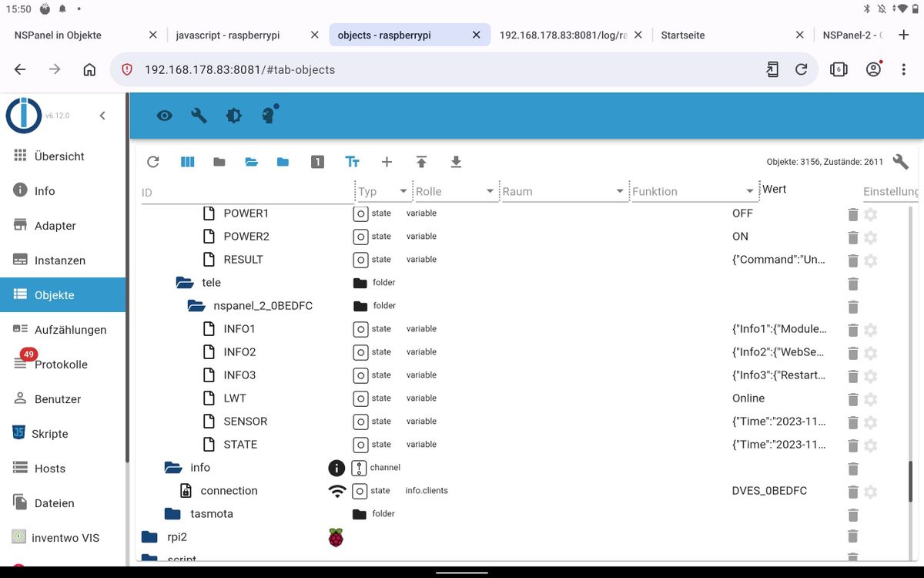
Task: Toggle the theme brightness icon
Action: click(233, 116)
